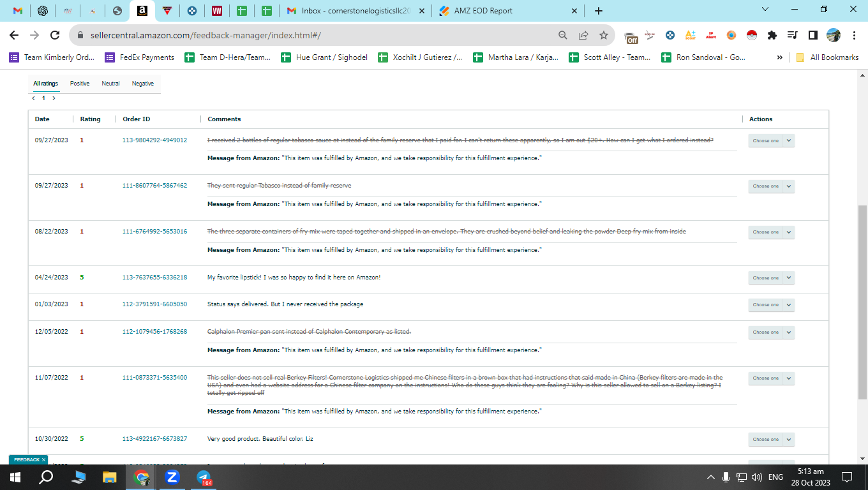Open the IP Alert extension
Image resolution: width=868 pixels, height=490 pixels.
[710, 35]
